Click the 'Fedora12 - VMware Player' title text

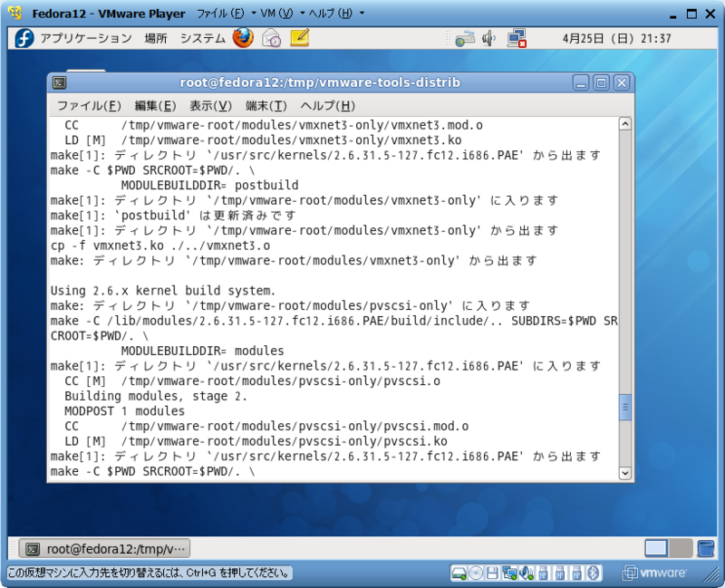pos(109,14)
